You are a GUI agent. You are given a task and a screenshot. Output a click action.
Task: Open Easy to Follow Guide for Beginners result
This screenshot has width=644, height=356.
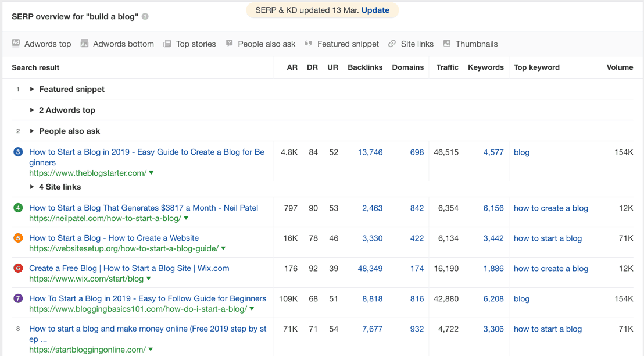point(148,298)
